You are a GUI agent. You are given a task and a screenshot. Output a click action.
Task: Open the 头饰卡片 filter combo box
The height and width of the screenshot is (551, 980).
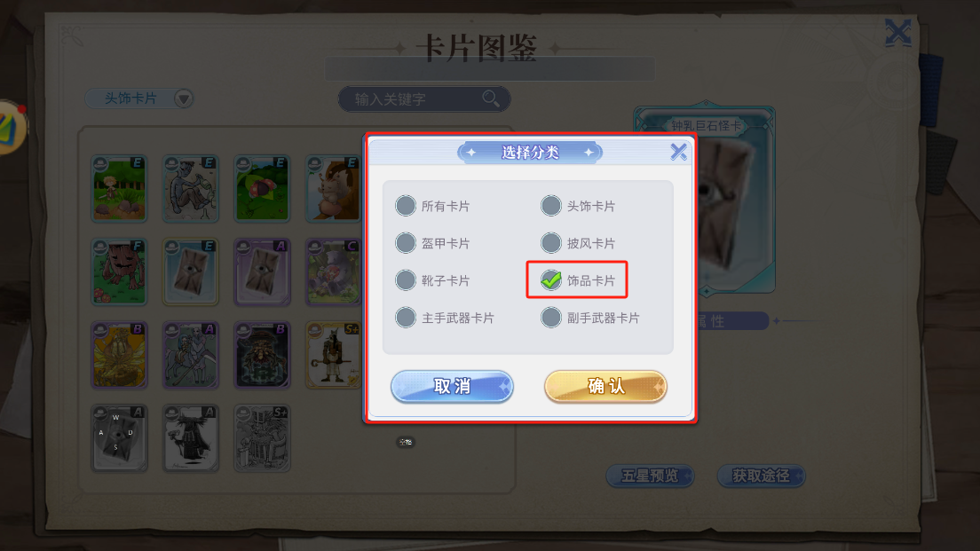point(138,98)
